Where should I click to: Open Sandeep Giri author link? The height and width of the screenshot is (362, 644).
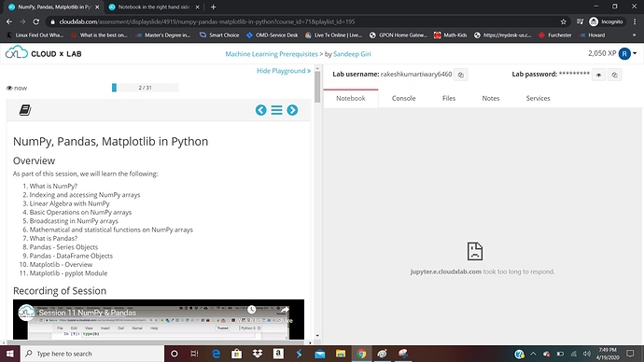tap(352, 54)
